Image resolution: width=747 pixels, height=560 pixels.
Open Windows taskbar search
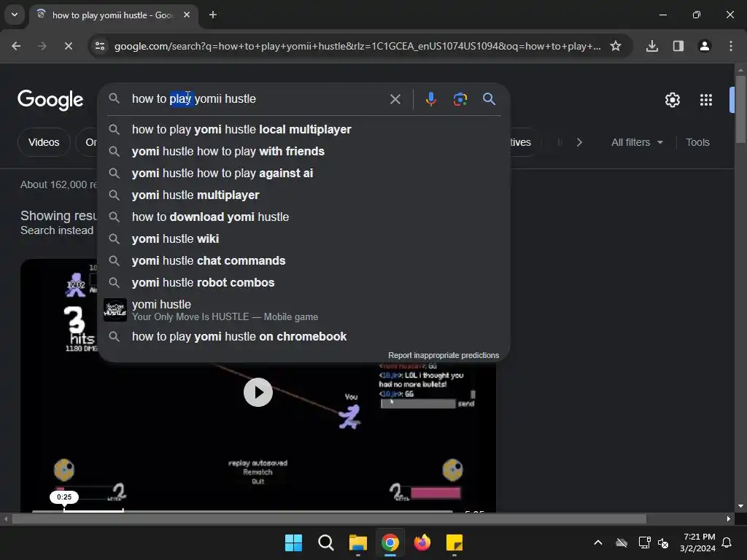tap(326, 542)
